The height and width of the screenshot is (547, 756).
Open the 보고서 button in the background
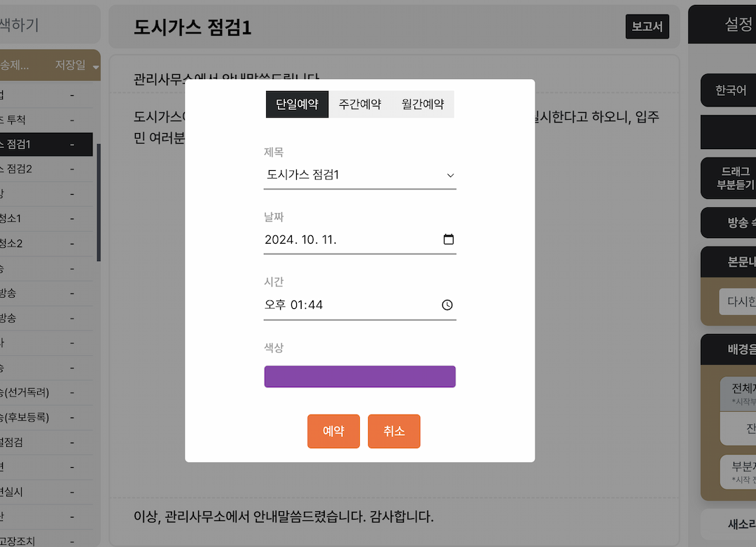[647, 27]
